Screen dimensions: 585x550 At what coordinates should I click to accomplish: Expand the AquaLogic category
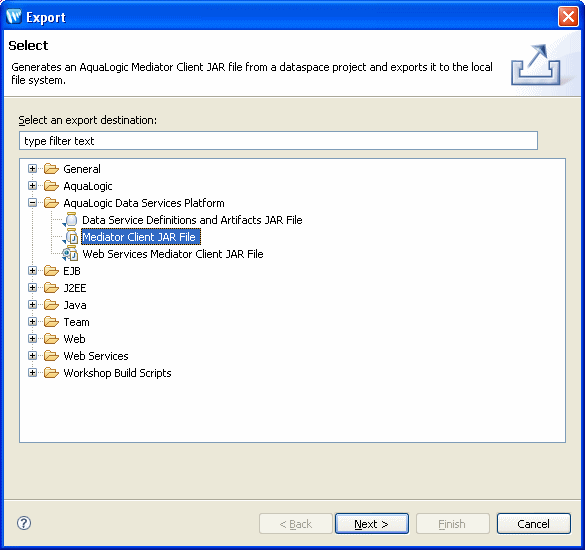coord(32,185)
